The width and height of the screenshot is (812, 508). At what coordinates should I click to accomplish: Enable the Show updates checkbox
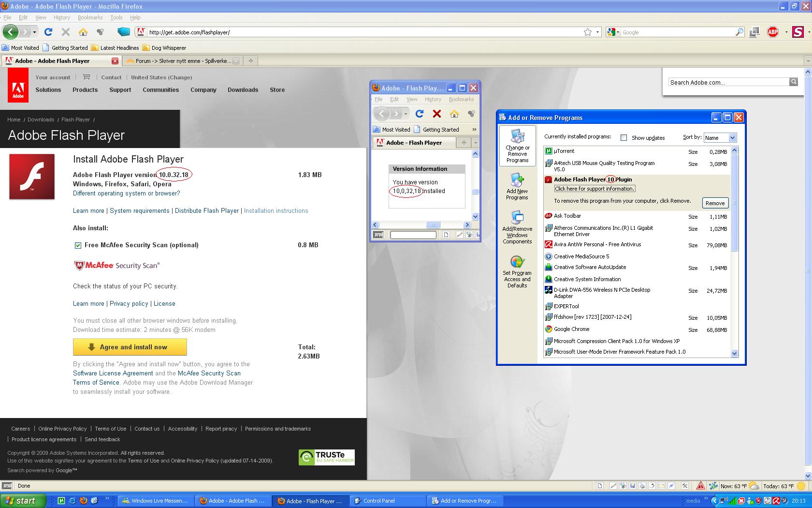coord(623,138)
